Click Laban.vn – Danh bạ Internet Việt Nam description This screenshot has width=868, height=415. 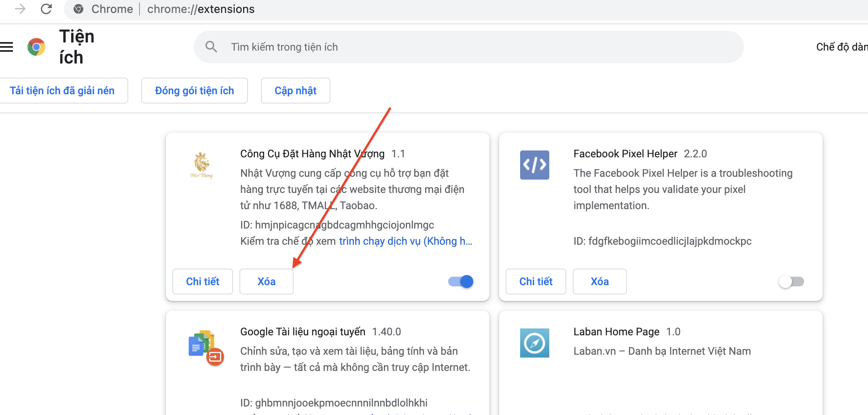pos(662,351)
